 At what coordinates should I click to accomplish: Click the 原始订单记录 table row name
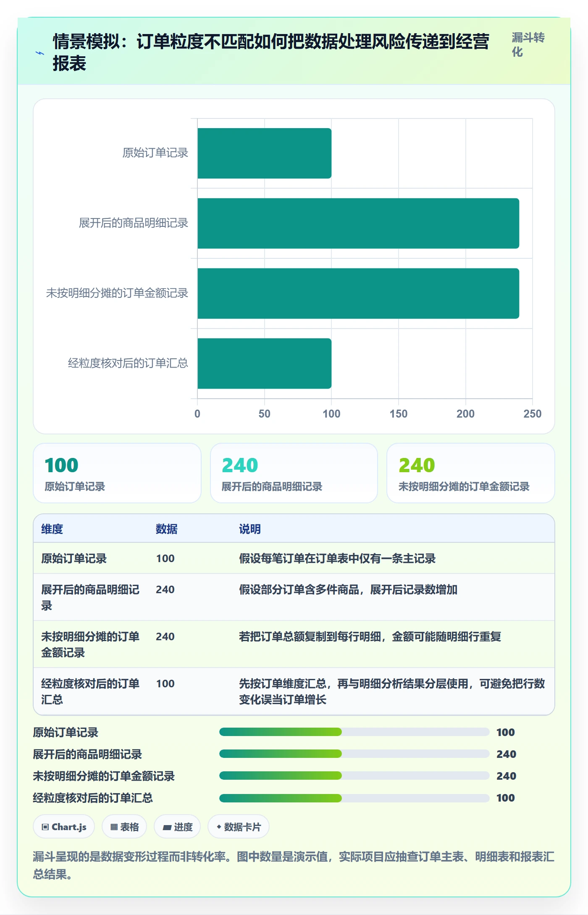[74, 558]
